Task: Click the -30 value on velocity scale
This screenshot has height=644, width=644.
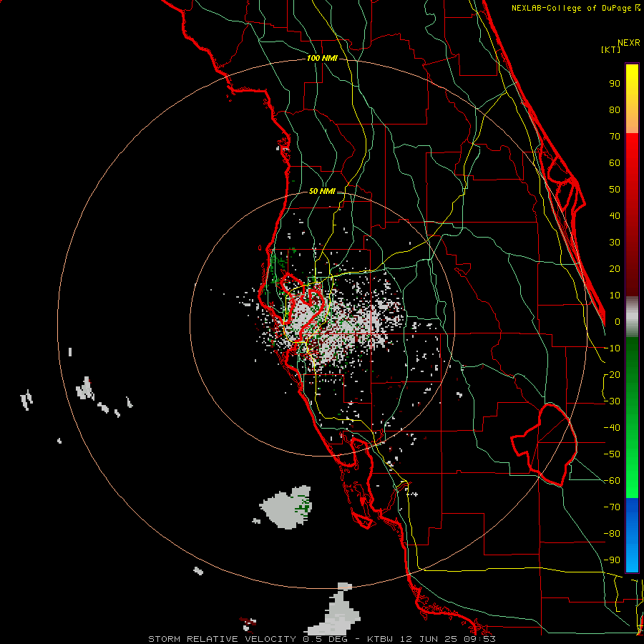Action: pyautogui.click(x=612, y=401)
